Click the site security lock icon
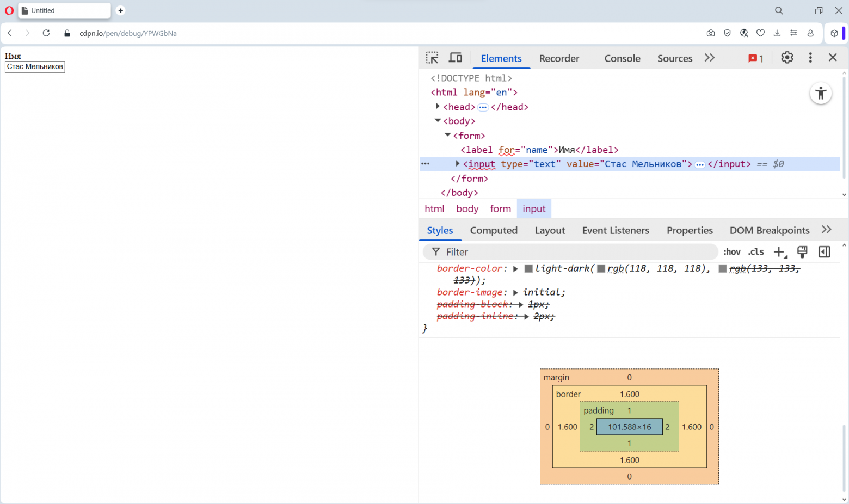 click(x=67, y=33)
